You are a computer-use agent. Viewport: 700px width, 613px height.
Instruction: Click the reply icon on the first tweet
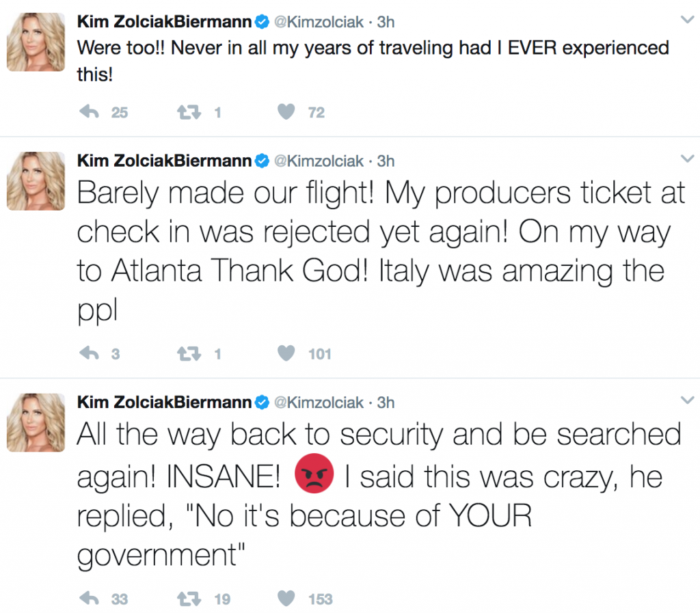pos(90,112)
